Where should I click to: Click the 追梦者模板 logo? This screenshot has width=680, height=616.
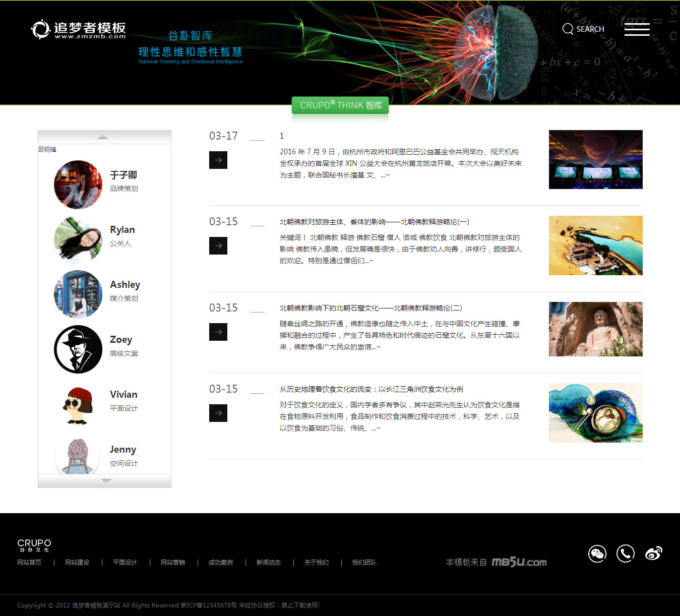[x=79, y=30]
